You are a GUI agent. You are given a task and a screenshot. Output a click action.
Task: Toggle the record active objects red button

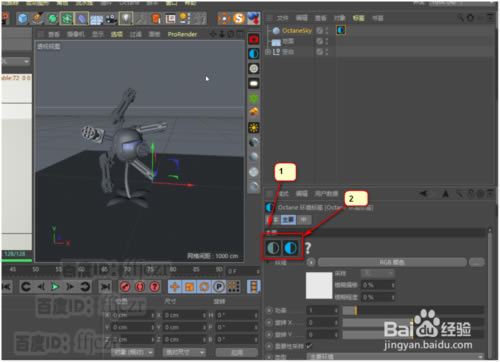[x=125, y=286]
